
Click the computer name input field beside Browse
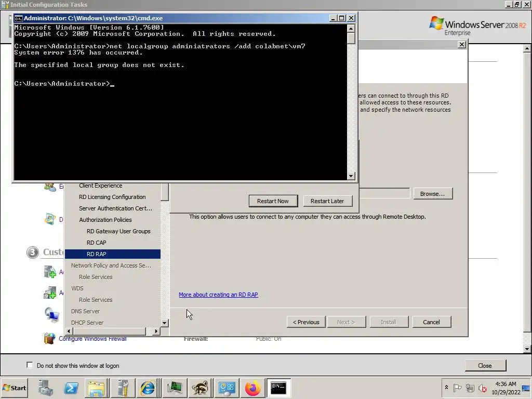pyautogui.click(x=384, y=193)
